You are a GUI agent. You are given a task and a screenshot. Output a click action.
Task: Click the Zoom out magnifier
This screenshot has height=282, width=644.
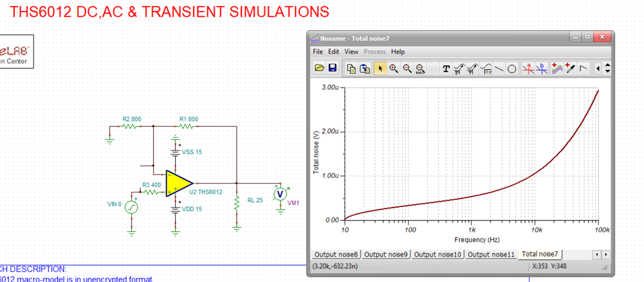click(x=407, y=69)
